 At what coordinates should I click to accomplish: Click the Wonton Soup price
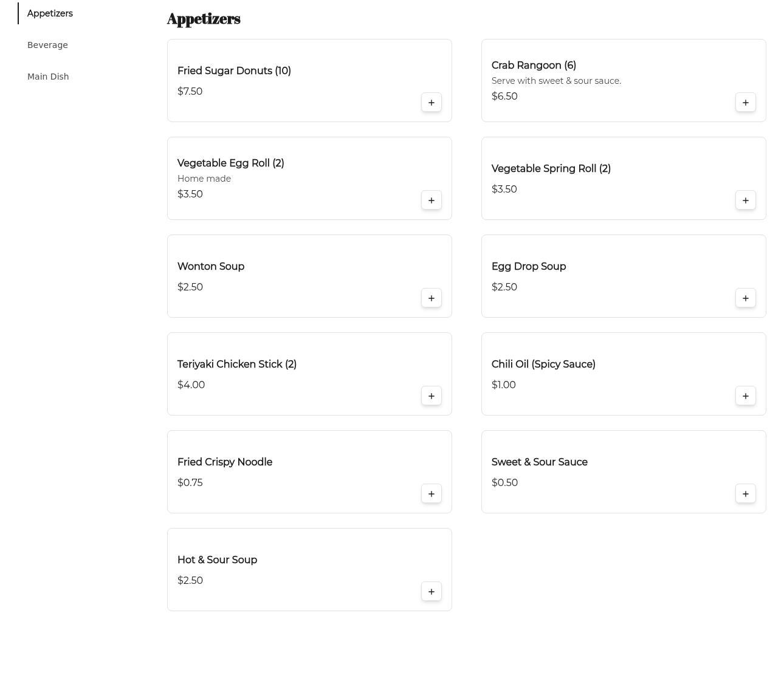(190, 287)
